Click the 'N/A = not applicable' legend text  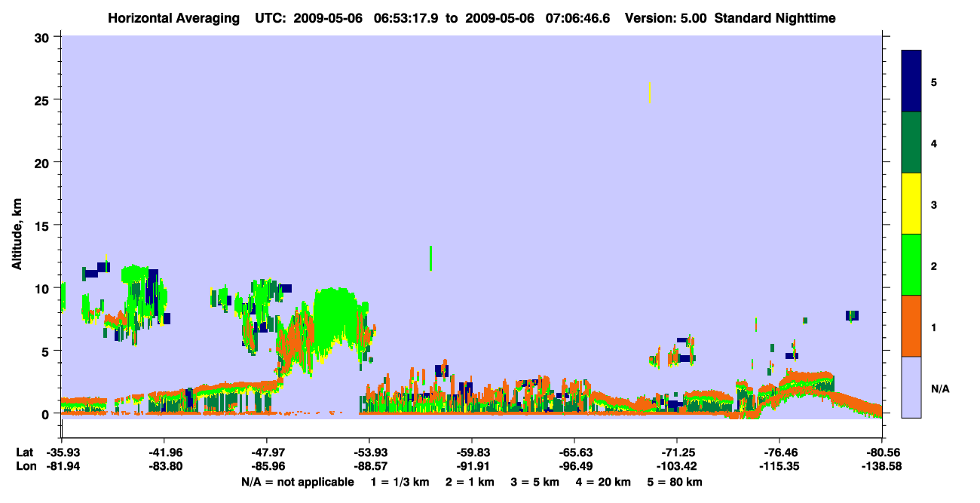coord(297,482)
